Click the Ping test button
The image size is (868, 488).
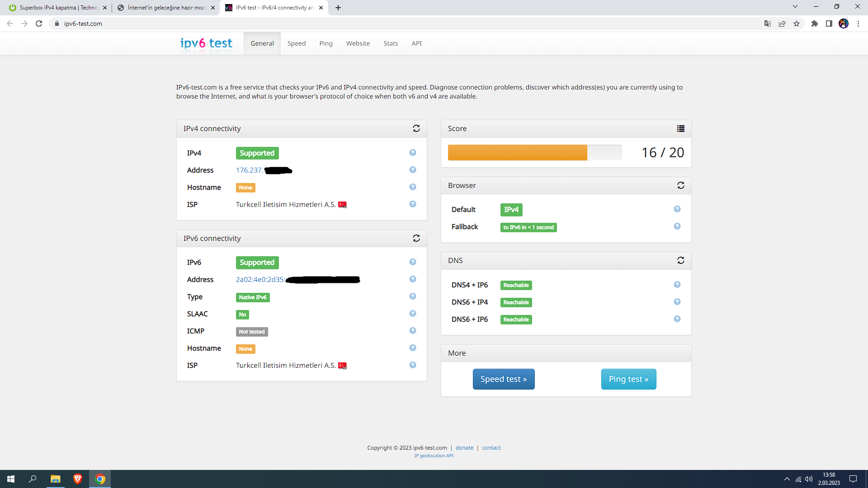click(628, 379)
